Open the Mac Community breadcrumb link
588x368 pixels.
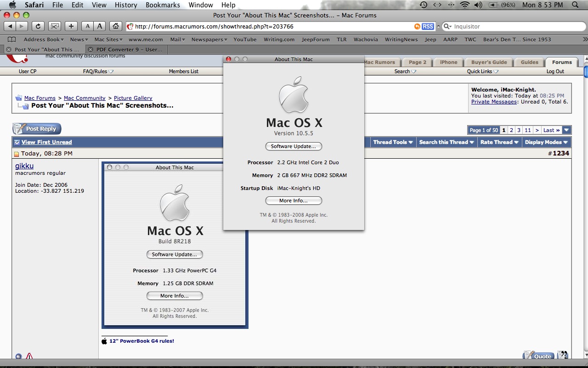tap(85, 98)
